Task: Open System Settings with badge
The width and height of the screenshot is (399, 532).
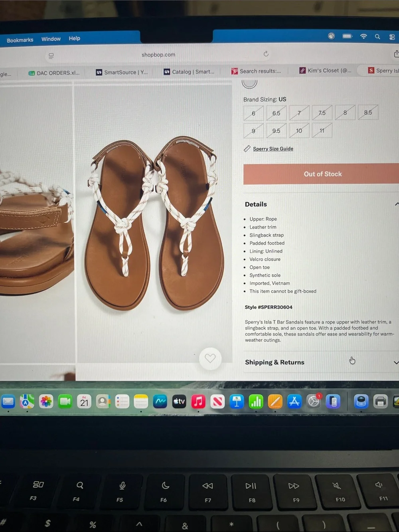Action: (x=314, y=401)
